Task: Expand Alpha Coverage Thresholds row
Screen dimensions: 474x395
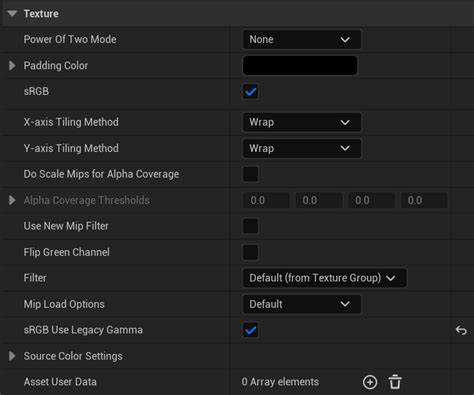Action: (12, 200)
